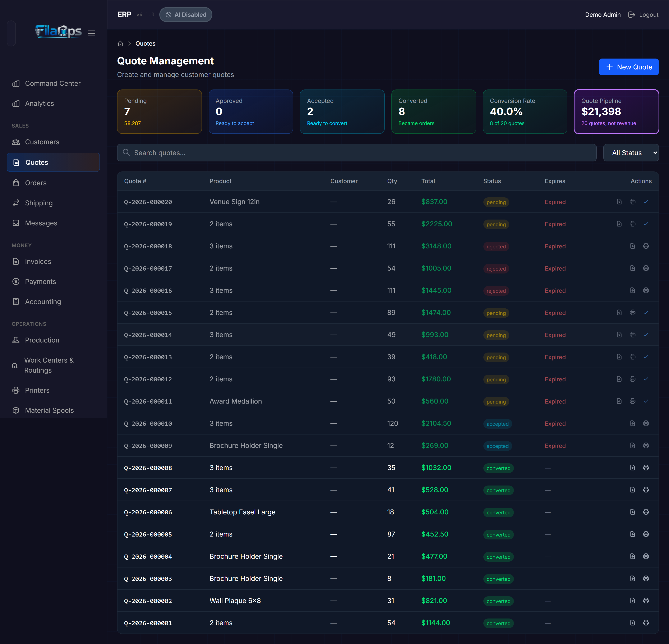Click the $2225.00 total value

pos(437,224)
